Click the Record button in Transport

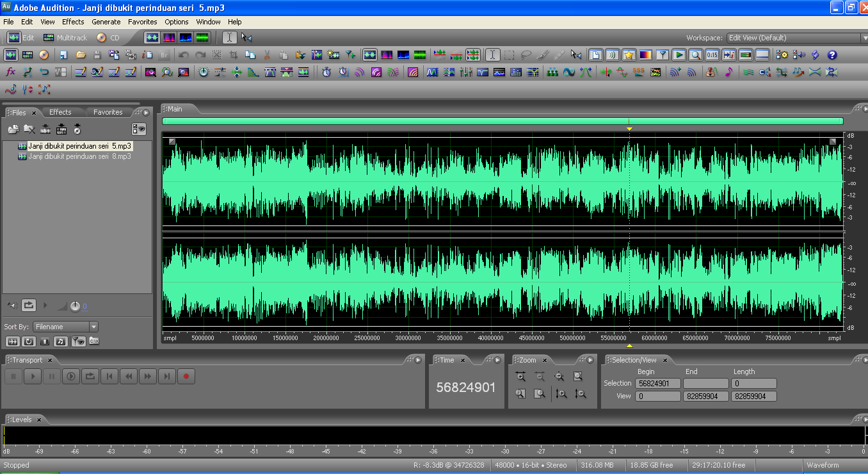[186, 377]
